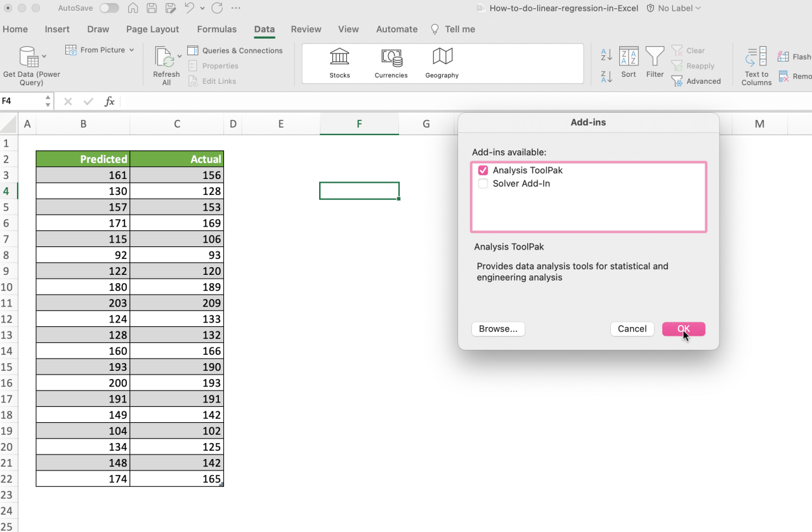Screen dimensions: 812x532
Task: Uncheck the Analysis ToolPak checkbox
Action: click(x=483, y=170)
